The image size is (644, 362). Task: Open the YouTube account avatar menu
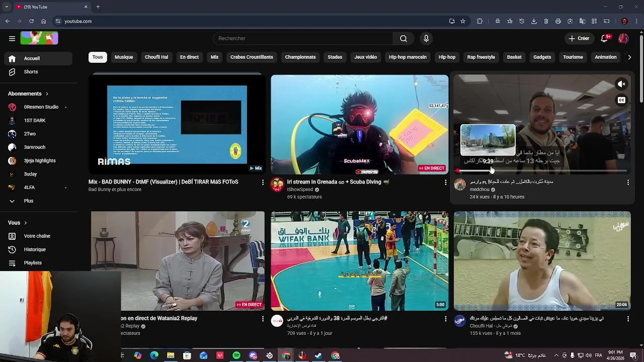tap(623, 38)
